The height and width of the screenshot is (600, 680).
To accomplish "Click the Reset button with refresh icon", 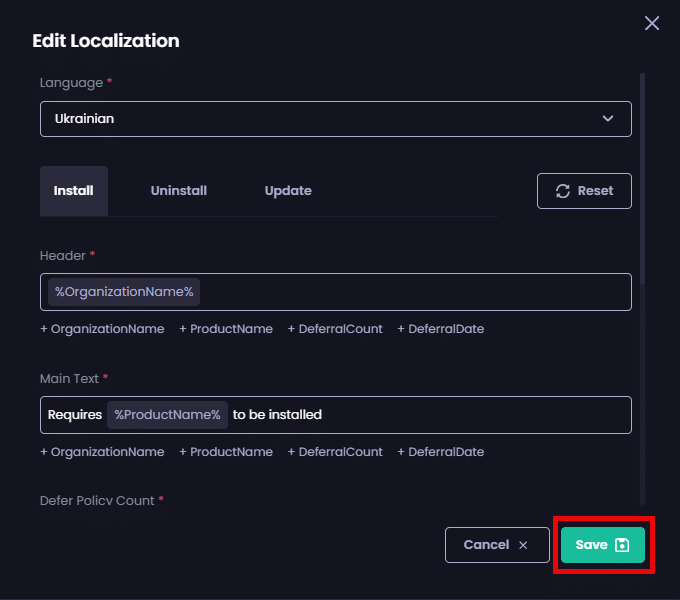I will pyautogui.click(x=584, y=191).
